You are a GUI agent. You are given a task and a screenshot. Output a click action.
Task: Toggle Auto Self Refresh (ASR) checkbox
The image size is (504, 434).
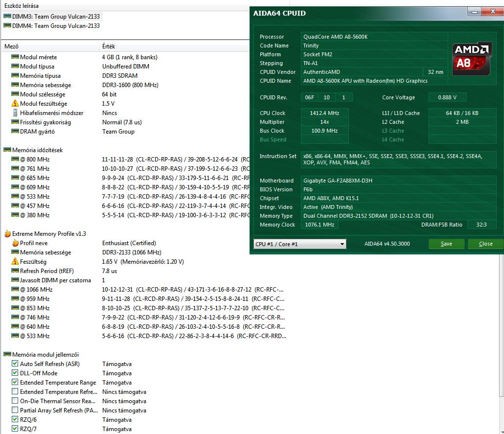coord(15,364)
